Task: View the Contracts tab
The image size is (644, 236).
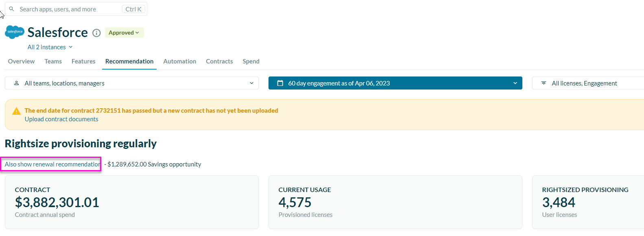Action: (219, 61)
